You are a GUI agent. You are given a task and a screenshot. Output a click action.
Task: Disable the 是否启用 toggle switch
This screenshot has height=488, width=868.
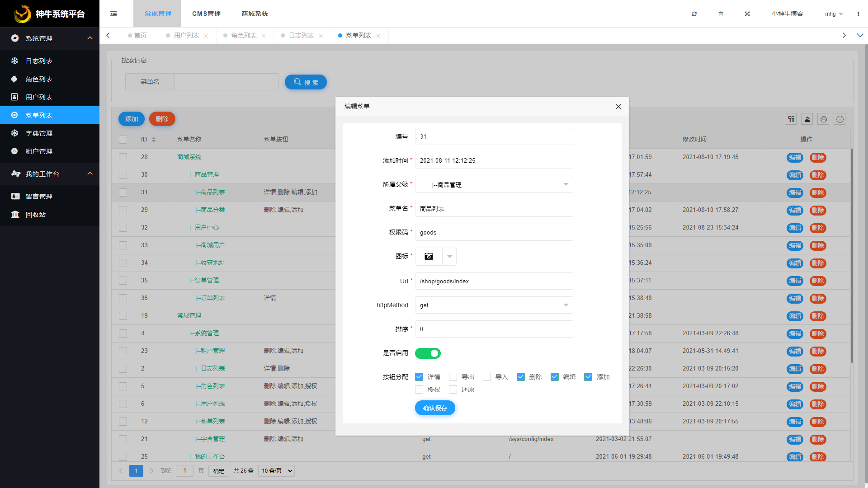point(428,353)
